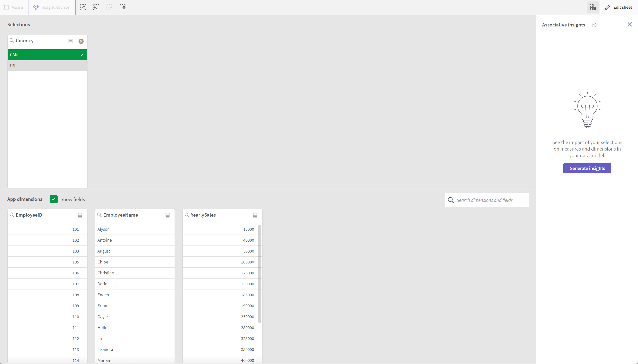Image resolution: width=638 pixels, height=364 pixels.
Task: Click the list icon next to Country field
Action: point(71,41)
